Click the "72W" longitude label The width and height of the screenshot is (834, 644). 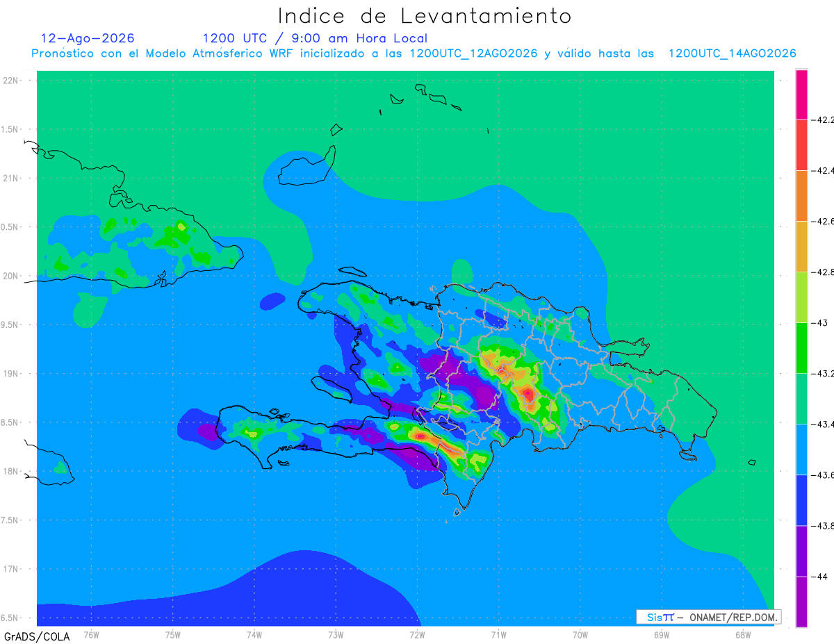[417, 634]
